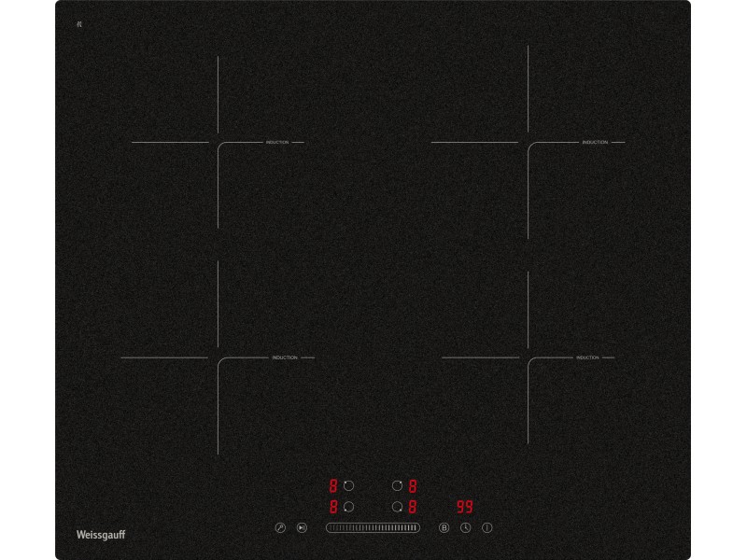This screenshot has height=560, width=747.
Task: Tap the red 99 timer display
Action: pos(464,507)
